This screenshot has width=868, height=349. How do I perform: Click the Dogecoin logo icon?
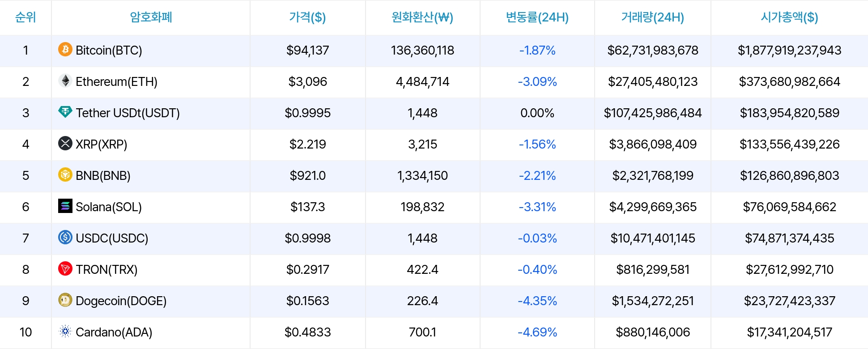(x=65, y=300)
